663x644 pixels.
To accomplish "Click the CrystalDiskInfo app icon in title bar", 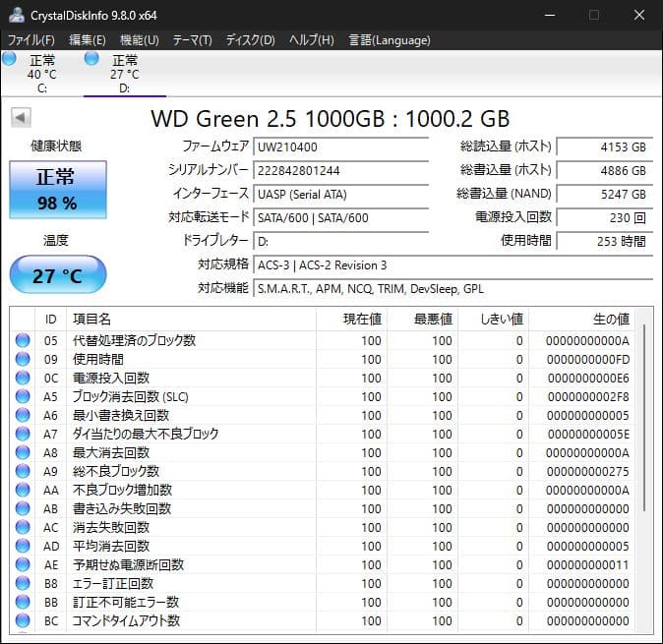I will tap(17, 15).
